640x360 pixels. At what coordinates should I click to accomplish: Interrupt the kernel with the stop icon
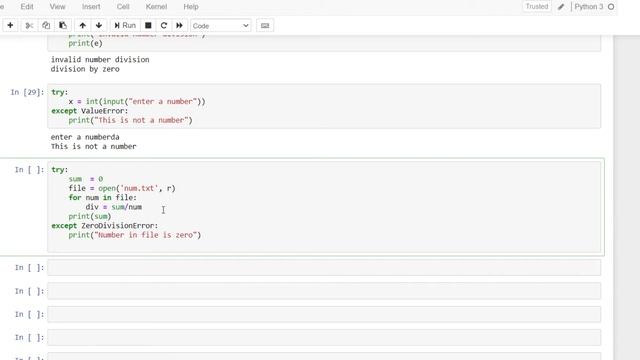pos(148,25)
